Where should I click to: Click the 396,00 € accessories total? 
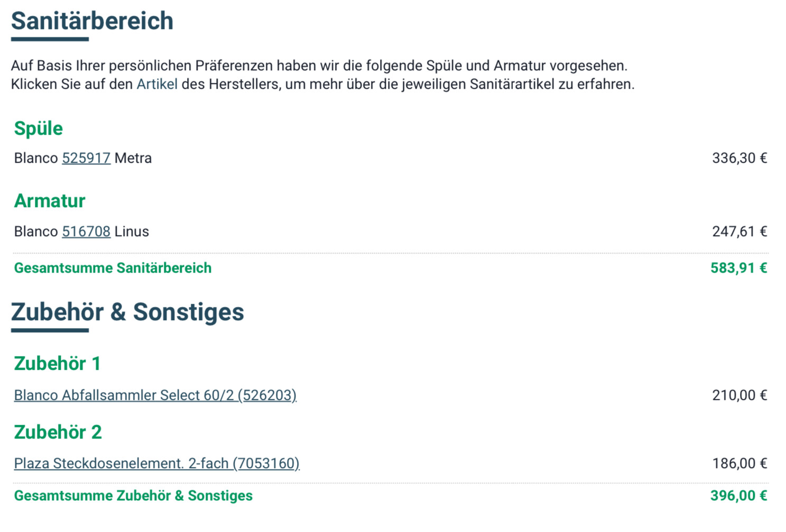(738, 496)
